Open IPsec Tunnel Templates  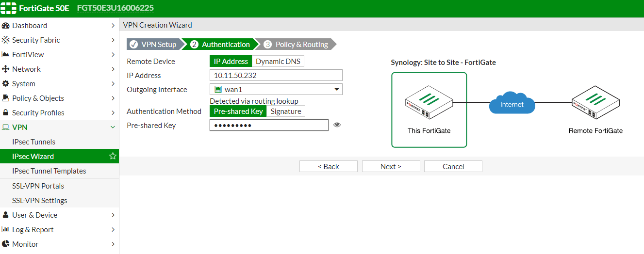pos(59,171)
